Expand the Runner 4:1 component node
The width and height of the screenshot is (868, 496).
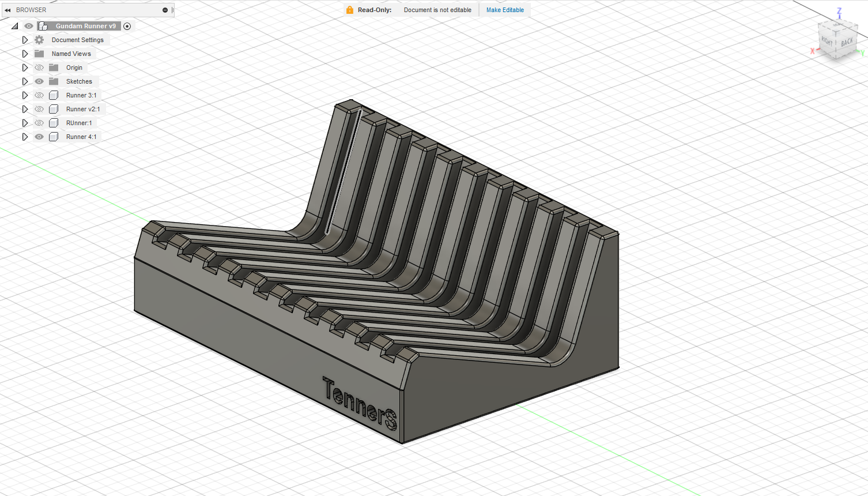click(x=25, y=137)
